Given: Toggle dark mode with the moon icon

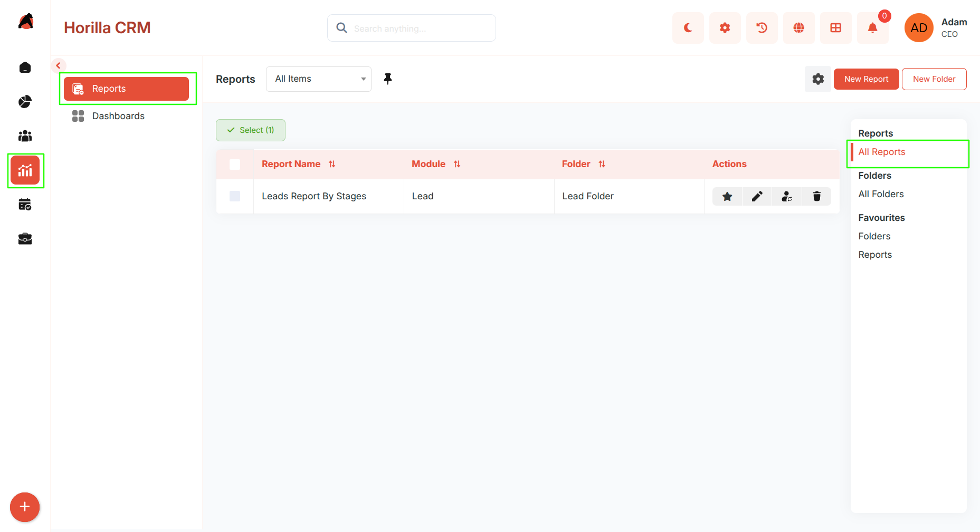Looking at the screenshot, I should coord(688,28).
